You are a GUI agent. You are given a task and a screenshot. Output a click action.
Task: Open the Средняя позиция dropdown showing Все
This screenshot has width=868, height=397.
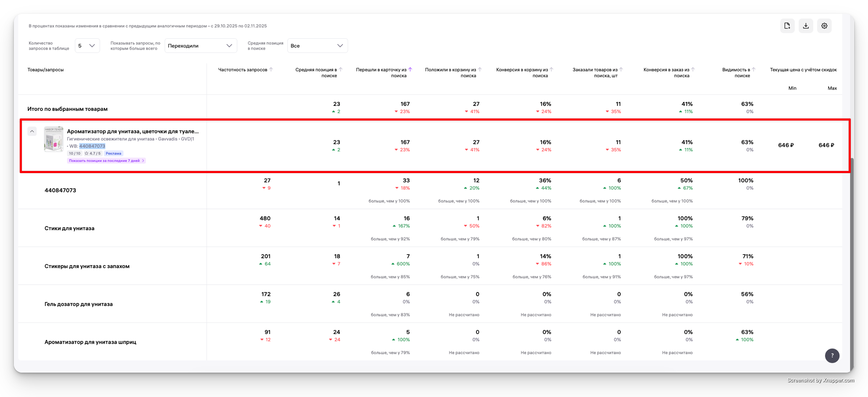(317, 46)
